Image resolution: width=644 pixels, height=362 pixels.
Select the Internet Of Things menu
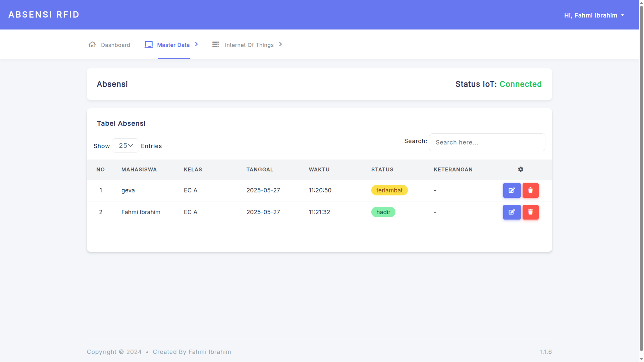coord(249,45)
